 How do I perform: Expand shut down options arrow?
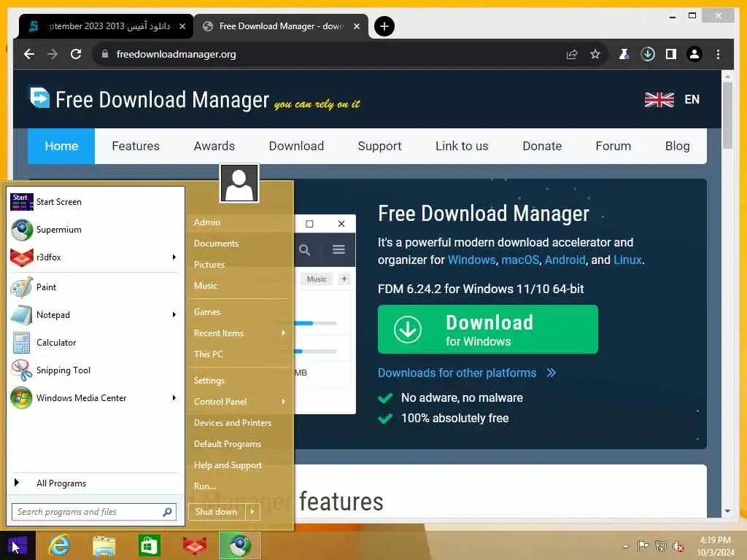[x=252, y=512]
